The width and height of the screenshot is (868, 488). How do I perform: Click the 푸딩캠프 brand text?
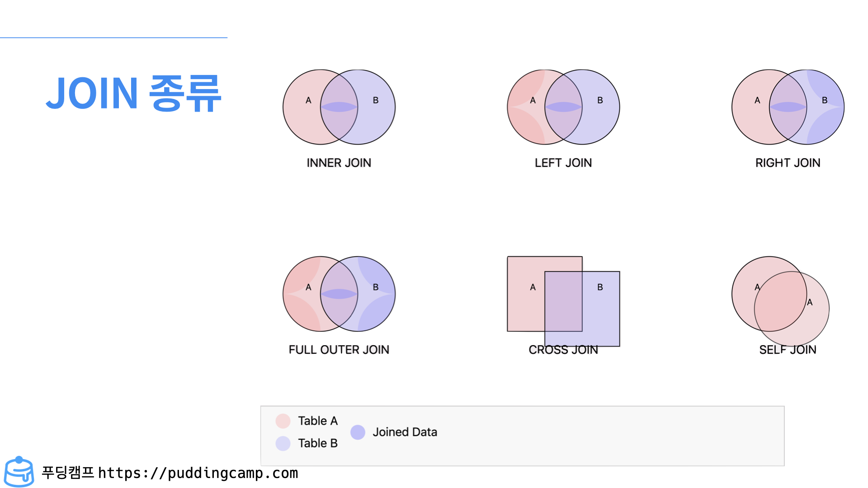(68, 473)
